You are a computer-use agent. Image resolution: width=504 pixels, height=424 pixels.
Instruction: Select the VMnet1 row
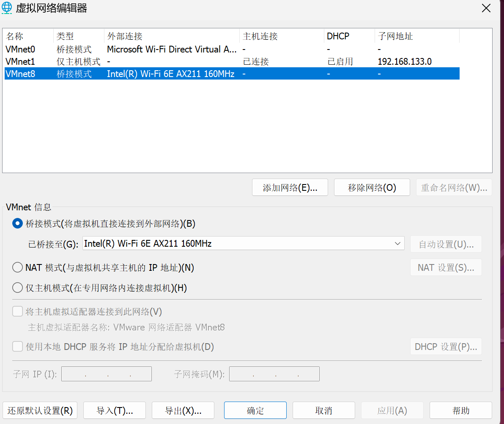coord(232,61)
